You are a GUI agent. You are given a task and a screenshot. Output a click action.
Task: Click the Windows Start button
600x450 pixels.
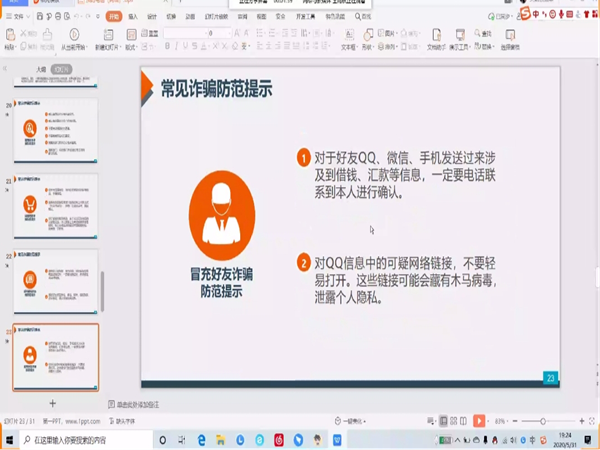point(8,439)
